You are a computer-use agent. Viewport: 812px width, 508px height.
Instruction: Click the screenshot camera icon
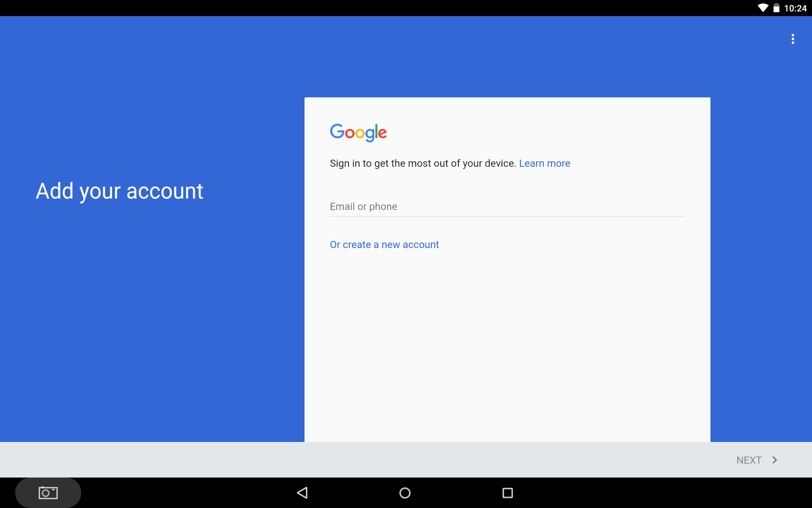(48, 493)
